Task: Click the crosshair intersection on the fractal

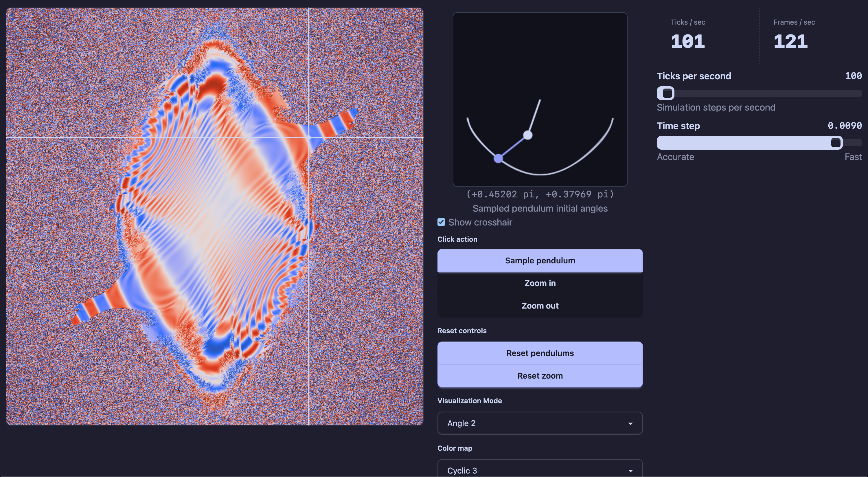Action: tap(309, 137)
